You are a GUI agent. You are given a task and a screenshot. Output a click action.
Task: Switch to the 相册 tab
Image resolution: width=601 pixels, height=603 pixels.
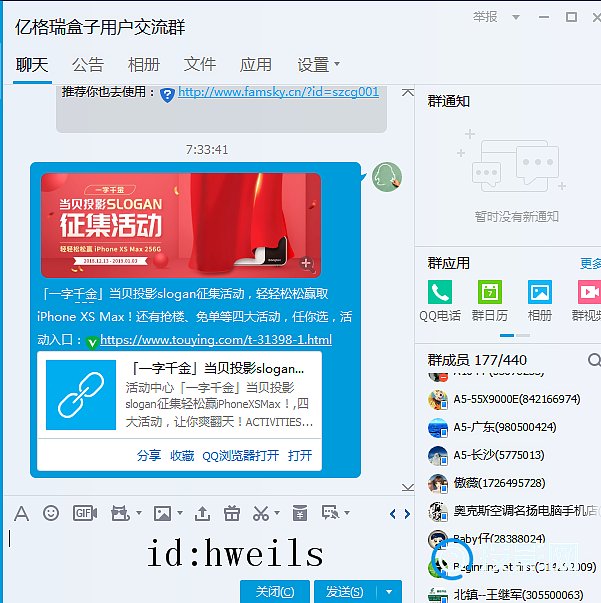click(144, 65)
